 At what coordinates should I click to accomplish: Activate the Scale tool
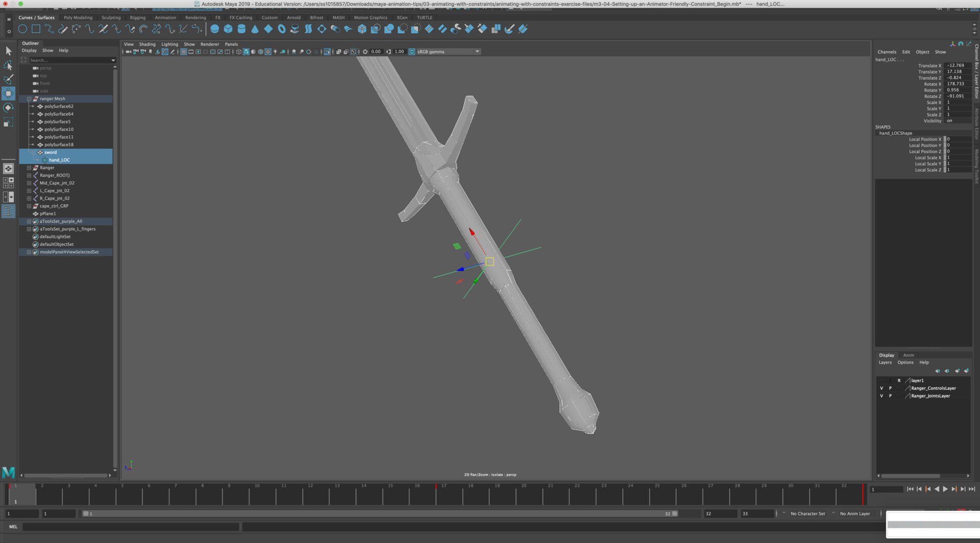point(8,123)
